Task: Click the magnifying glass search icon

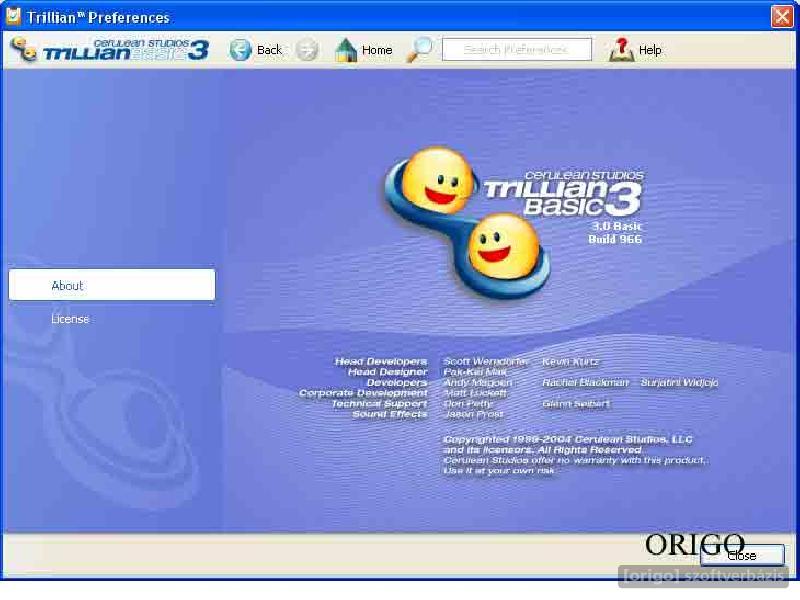Action: (419, 49)
